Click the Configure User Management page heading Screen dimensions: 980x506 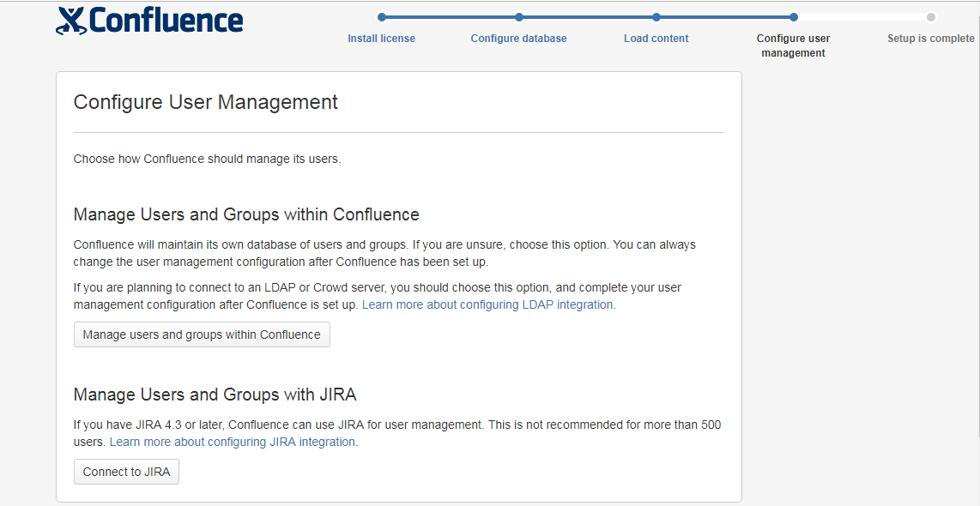pyautogui.click(x=206, y=102)
